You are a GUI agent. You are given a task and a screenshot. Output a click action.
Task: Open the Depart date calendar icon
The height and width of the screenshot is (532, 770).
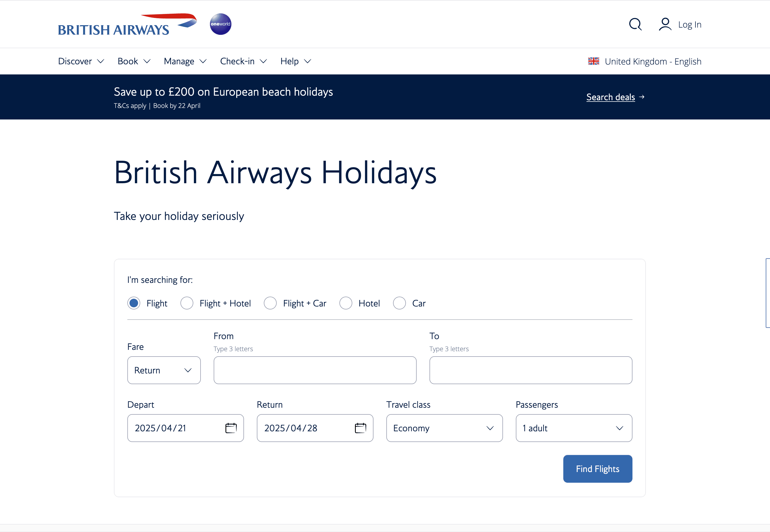click(231, 428)
